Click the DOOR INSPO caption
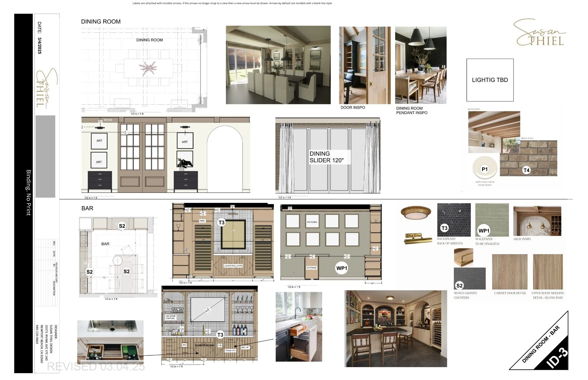The height and width of the screenshot is (380, 588). [x=353, y=107]
